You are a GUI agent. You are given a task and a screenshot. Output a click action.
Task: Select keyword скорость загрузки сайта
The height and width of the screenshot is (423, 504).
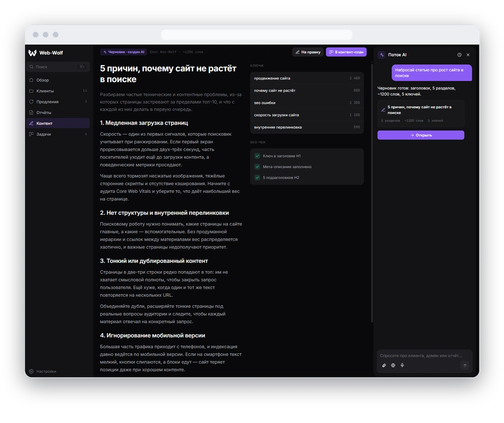pos(307,115)
